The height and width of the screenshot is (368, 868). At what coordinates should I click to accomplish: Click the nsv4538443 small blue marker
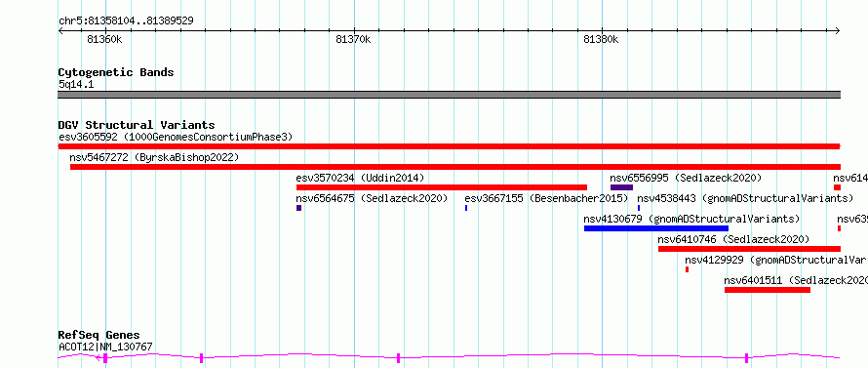click(x=638, y=208)
